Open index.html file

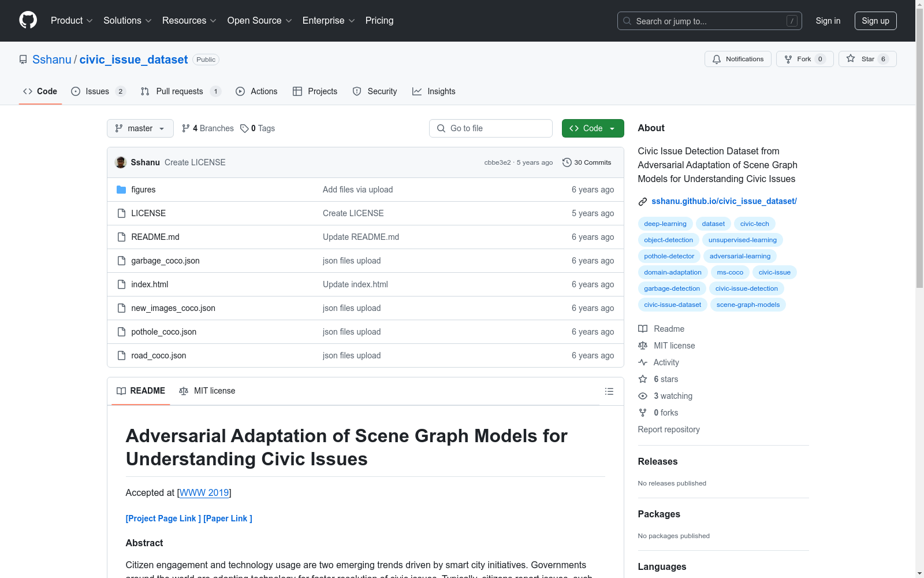click(x=150, y=284)
